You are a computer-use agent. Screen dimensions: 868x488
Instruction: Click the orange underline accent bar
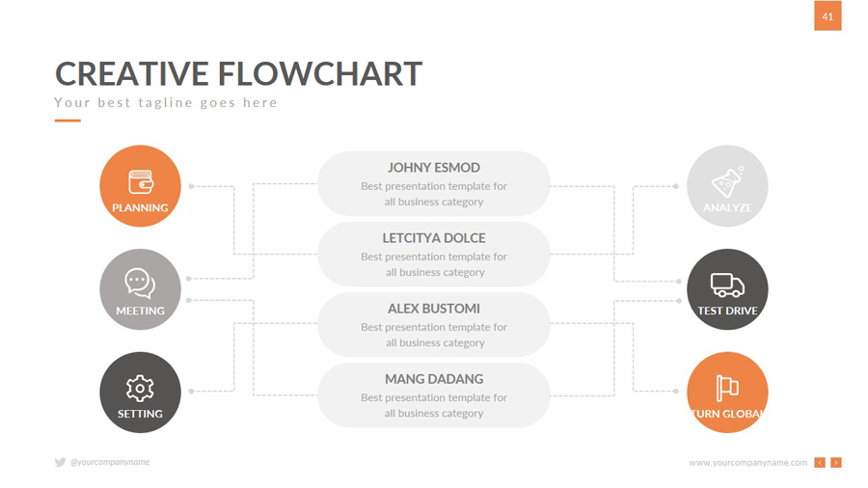click(68, 121)
